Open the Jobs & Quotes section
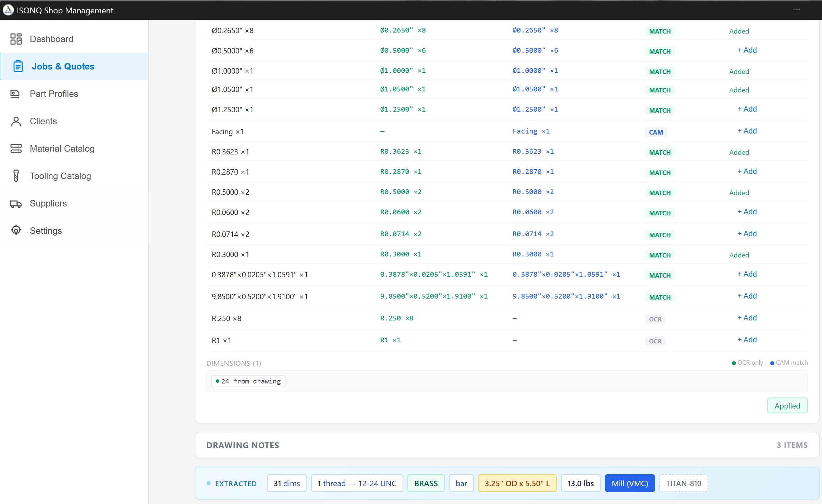The image size is (822, 504). pyautogui.click(x=74, y=66)
